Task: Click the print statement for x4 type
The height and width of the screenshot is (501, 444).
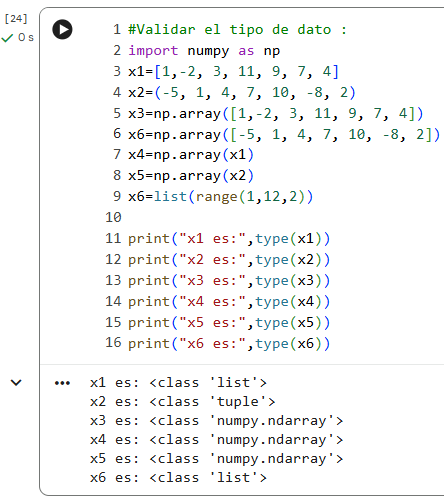Action: point(229,302)
